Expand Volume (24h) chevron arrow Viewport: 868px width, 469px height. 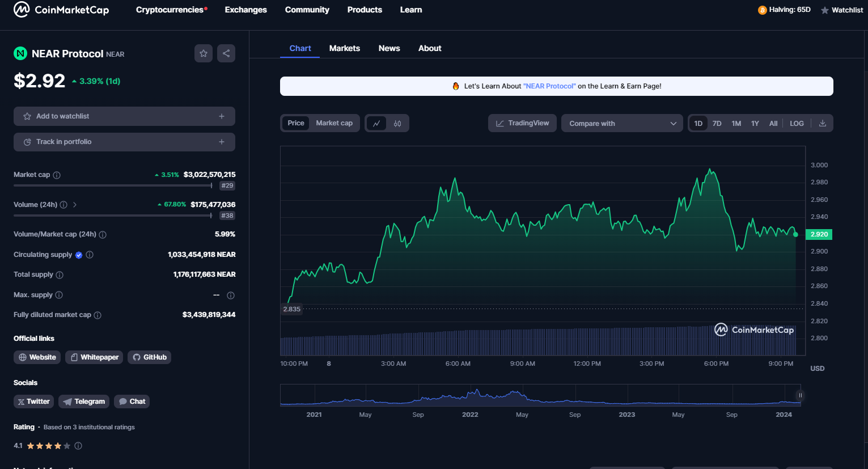coord(75,205)
